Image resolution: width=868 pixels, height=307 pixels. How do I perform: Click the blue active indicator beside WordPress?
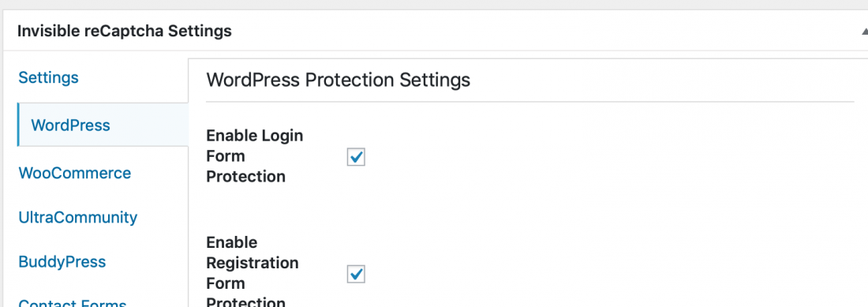click(18, 125)
